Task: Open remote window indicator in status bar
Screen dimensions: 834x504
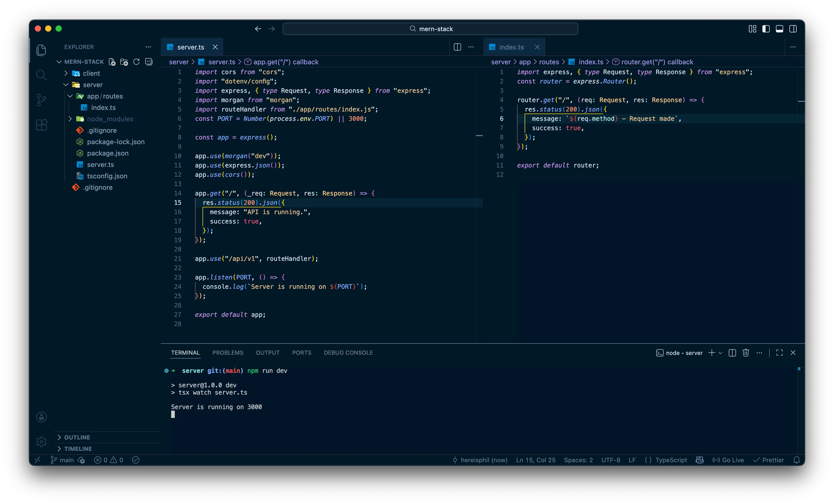Action: pyautogui.click(x=38, y=460)
